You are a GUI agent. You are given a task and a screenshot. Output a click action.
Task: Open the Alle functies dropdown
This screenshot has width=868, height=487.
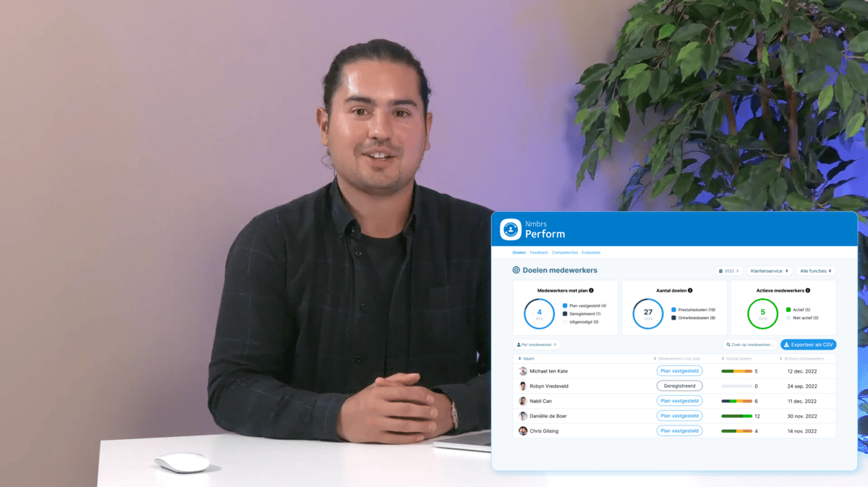[816, 271]
